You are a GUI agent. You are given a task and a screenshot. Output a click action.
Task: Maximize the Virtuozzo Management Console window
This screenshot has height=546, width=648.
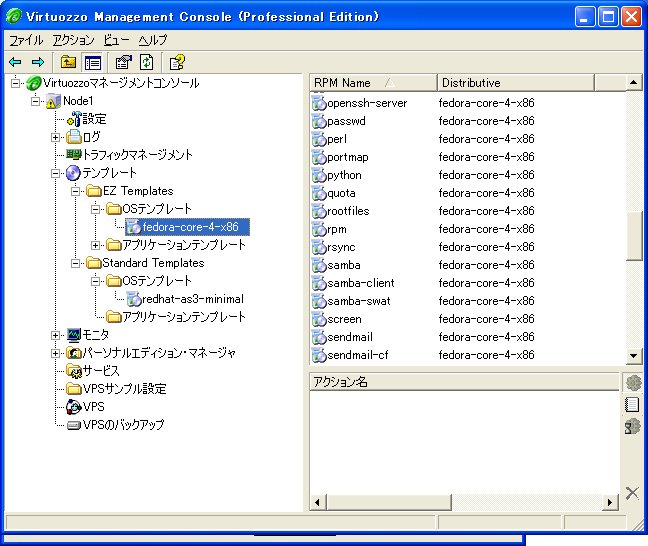[x=608, y=17]
